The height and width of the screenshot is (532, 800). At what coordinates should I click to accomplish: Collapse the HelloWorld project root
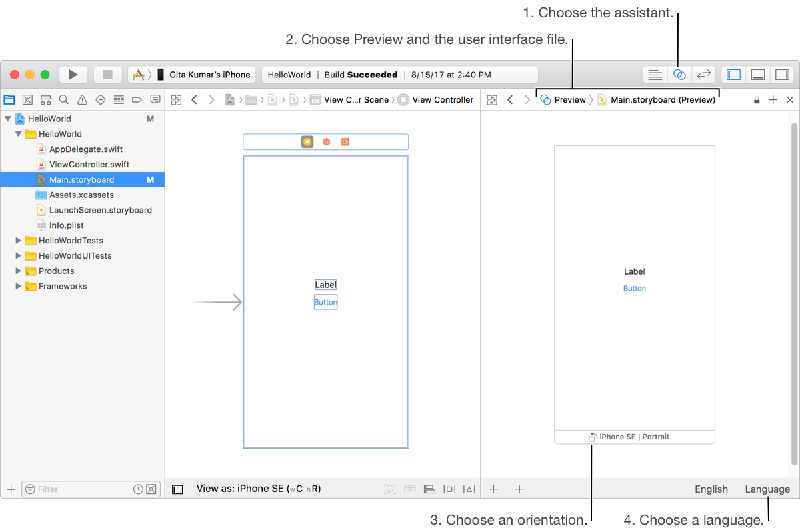pyautogui.click(x=7, y=119)
